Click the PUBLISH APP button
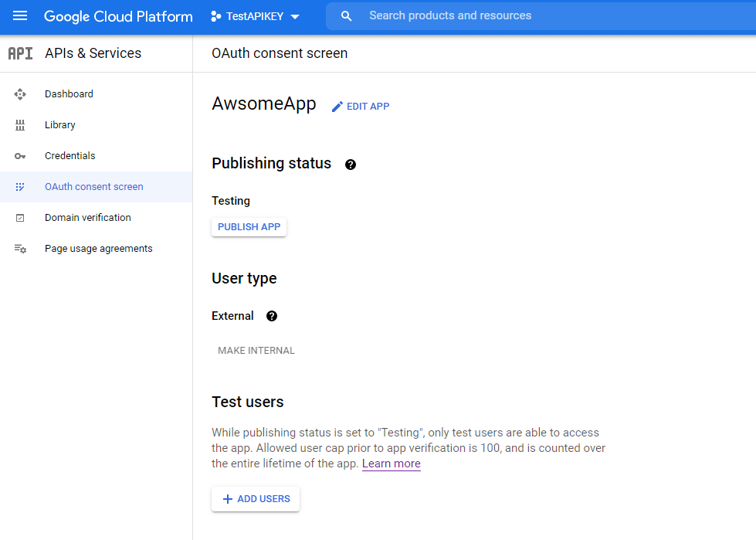Image resolution: width=756 pixels, height=540 pixels. [249, 226]
